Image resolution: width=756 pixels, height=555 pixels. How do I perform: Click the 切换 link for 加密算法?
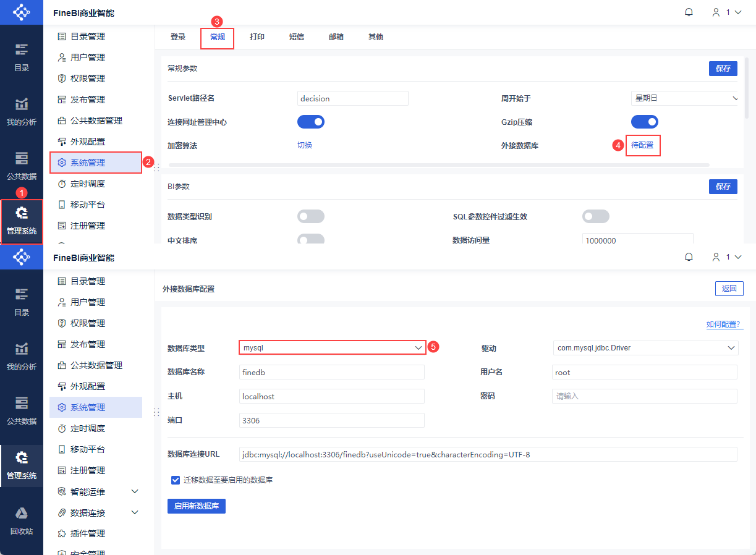[305, 145]
